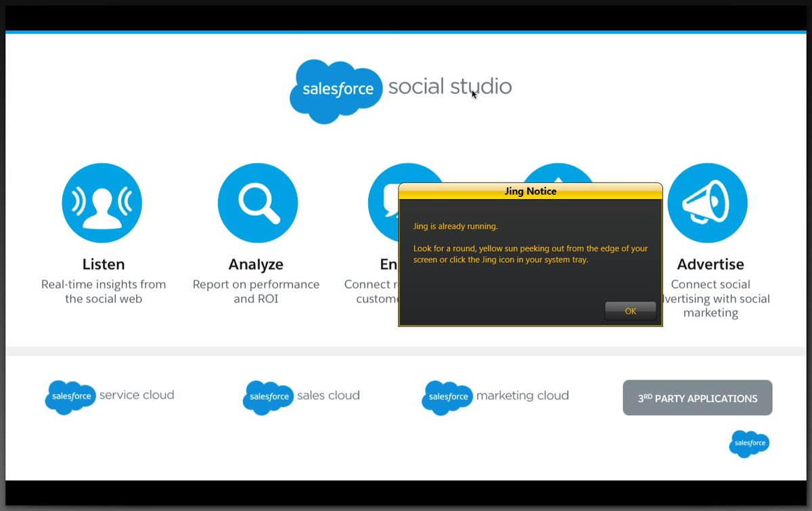Click the Listen circle icon
The width and height of the screenshot is (812, 511).
101,203
